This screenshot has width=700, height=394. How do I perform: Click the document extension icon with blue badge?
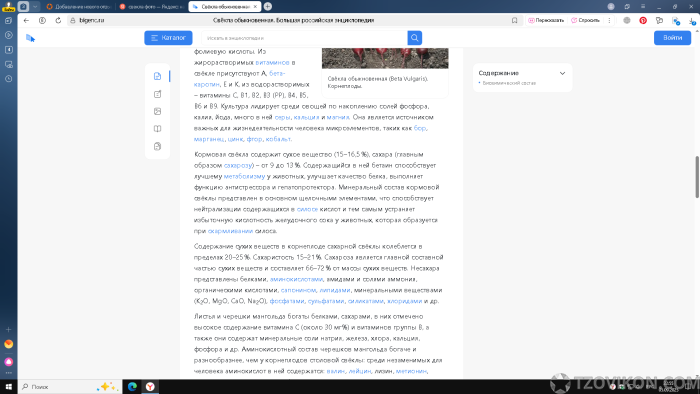675,21
